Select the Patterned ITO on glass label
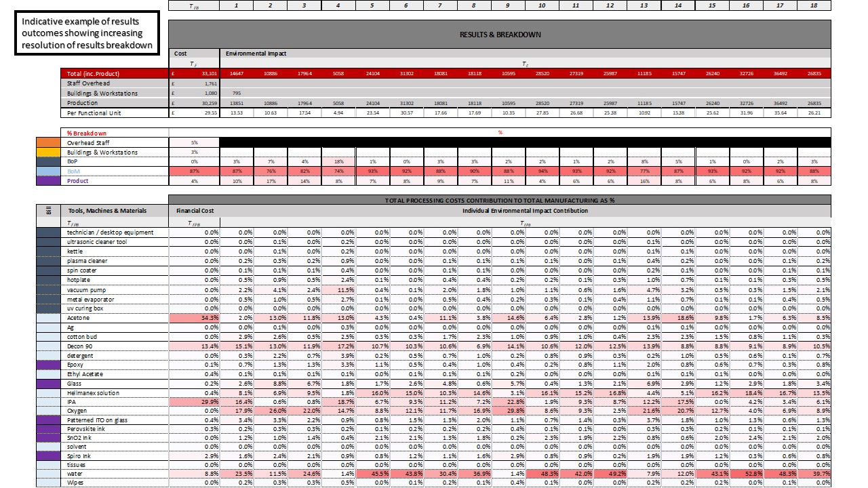The height and width of the screenshot is (488, 868). click(x=96, y=420)
